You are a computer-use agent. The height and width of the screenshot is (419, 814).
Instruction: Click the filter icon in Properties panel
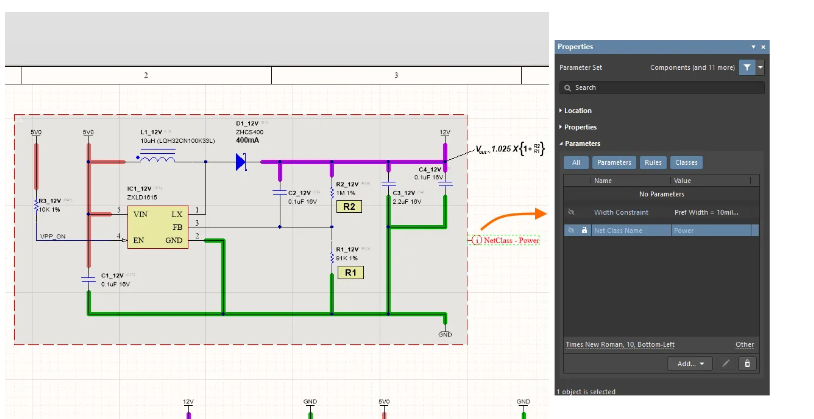pos(747,67)
